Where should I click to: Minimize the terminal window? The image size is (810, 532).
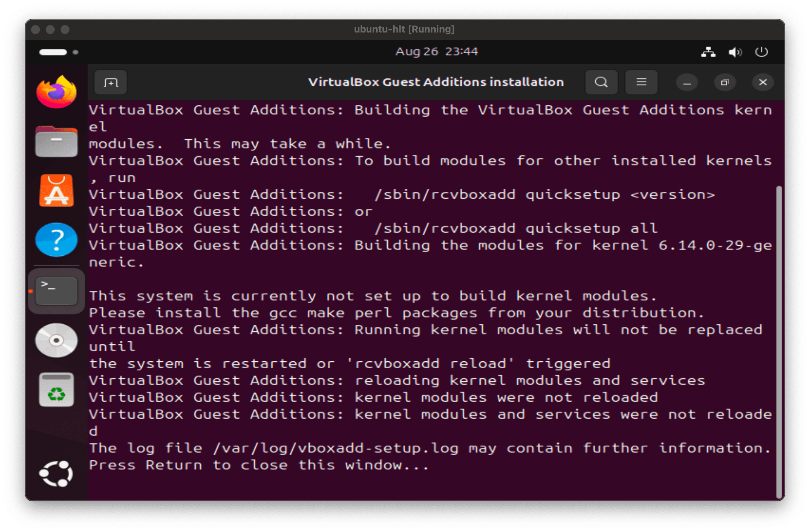pos(687,82)
